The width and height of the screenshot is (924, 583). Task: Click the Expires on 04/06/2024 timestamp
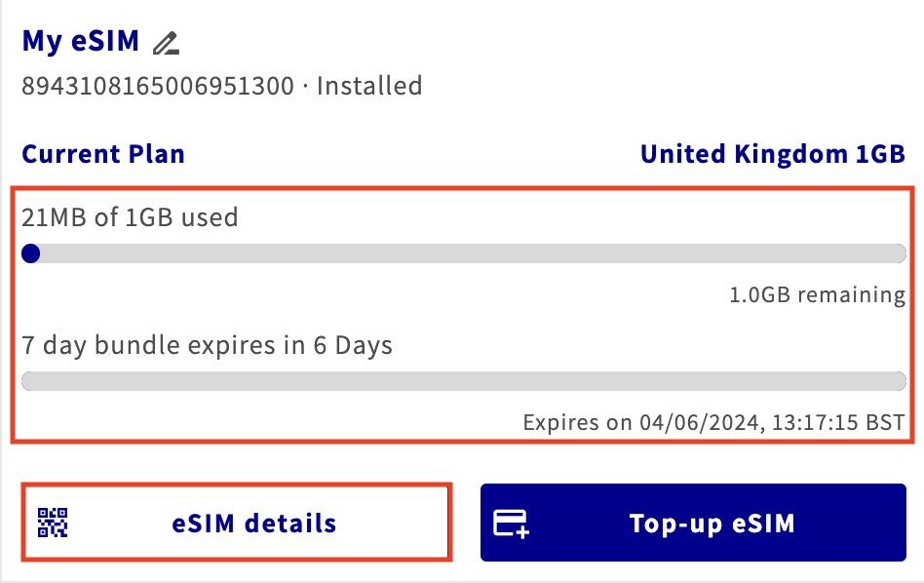tap(714, 423)
